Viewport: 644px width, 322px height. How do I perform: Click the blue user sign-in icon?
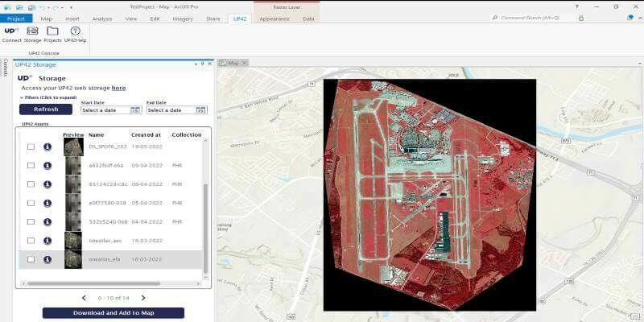click(630, 18)
